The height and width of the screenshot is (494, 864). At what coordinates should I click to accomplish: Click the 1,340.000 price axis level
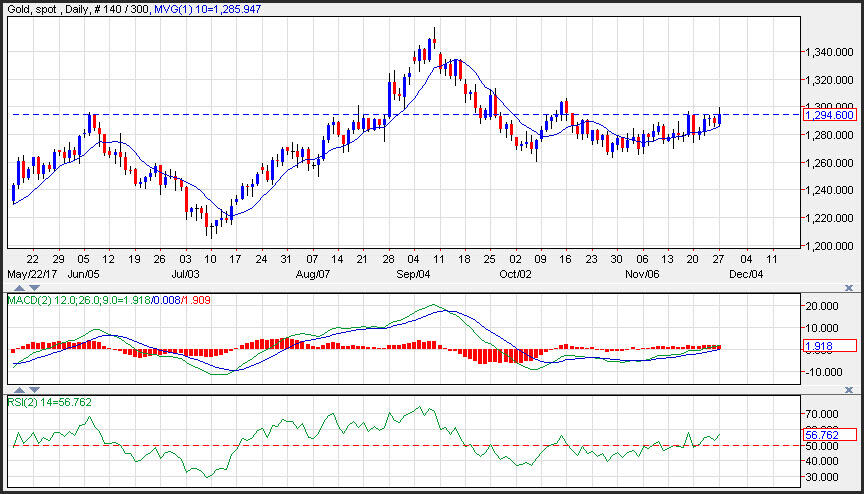[829, 52]
